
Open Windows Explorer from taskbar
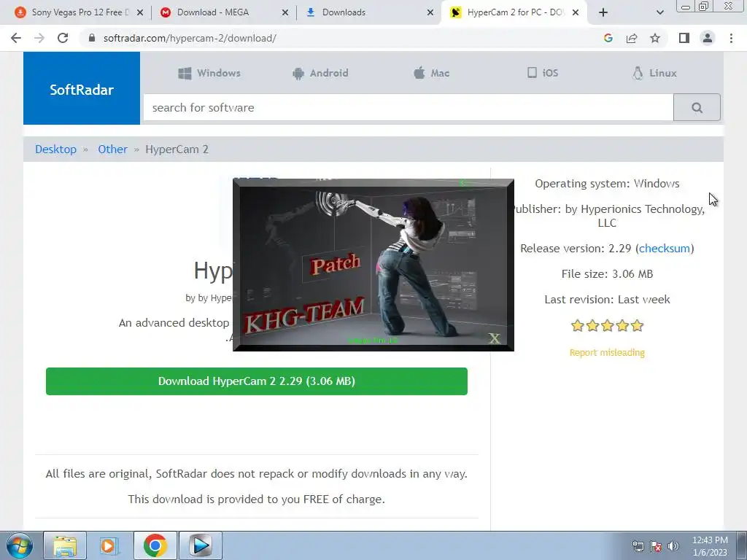click(65, 545)
